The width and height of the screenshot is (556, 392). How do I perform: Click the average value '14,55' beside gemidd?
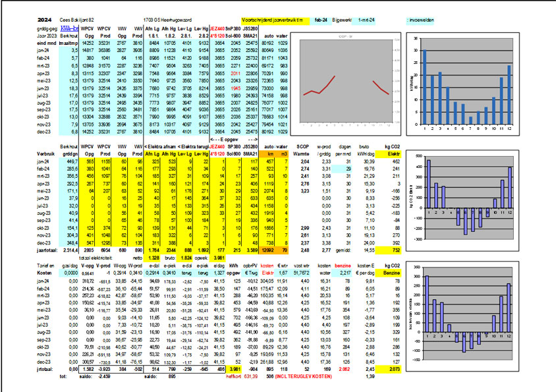(369, 250)
